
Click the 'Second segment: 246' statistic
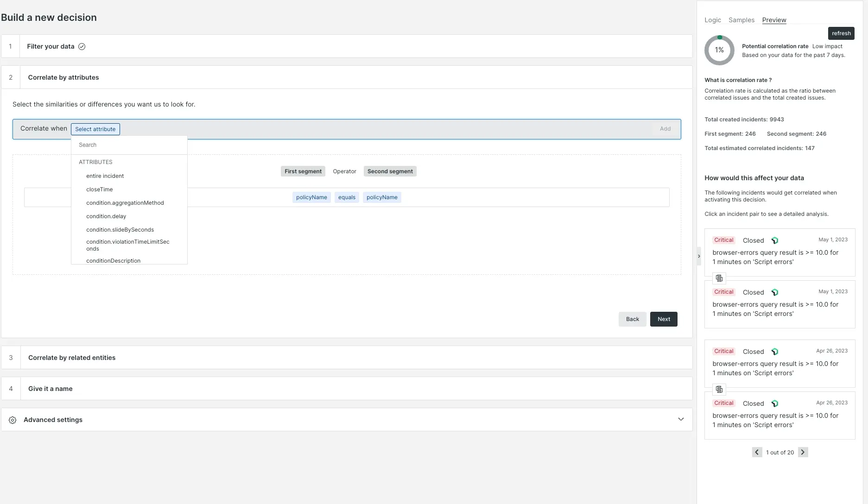tap(797, 134)
